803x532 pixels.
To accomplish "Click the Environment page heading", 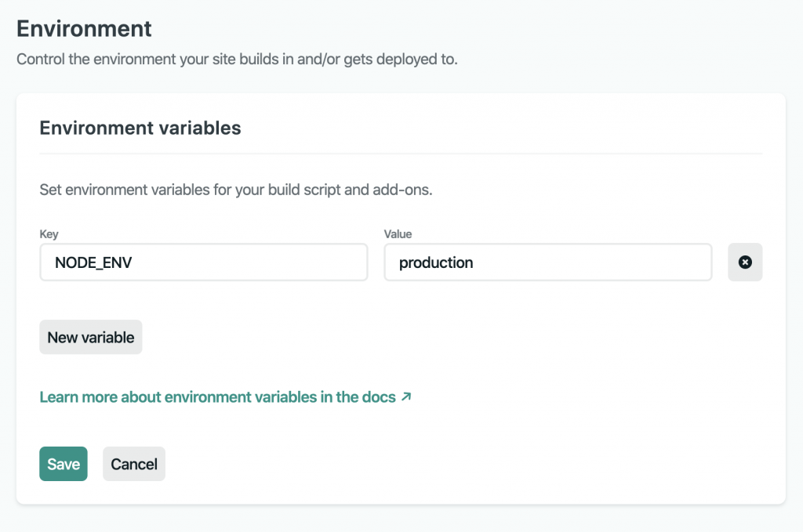I will tap(84, 29).
